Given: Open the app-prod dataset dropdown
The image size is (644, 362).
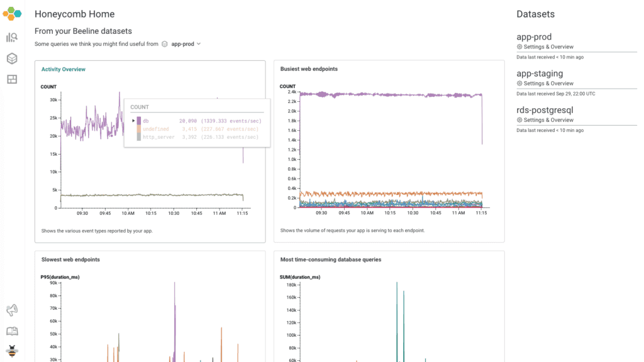Looking at the screenshot, I should [x=186, y=44].
